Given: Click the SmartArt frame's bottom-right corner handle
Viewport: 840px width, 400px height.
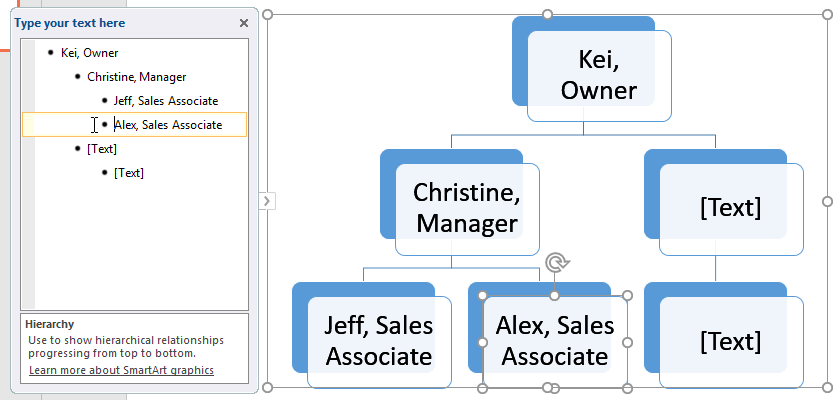Looking at the screenshot, I should coord(827,388).
